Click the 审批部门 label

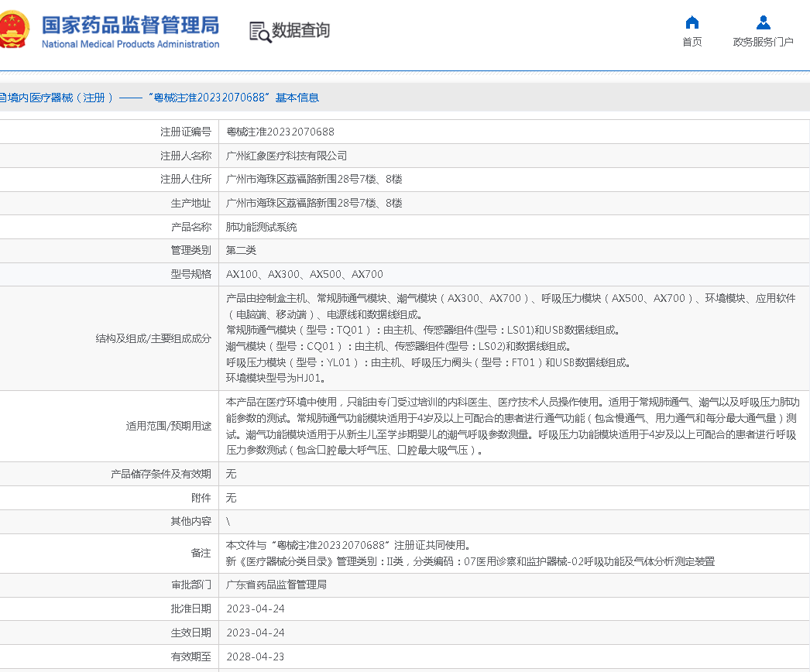click(190, 585)
